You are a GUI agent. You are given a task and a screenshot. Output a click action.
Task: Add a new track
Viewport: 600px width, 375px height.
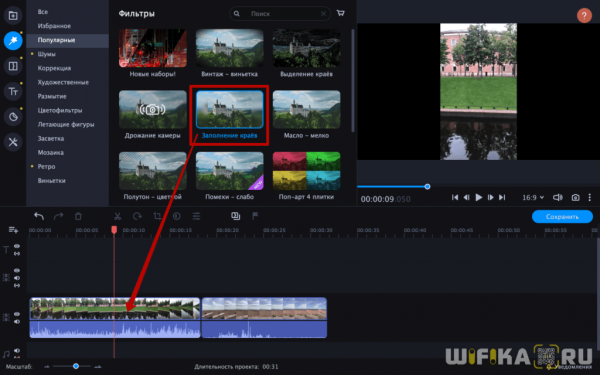click(13, 230)
